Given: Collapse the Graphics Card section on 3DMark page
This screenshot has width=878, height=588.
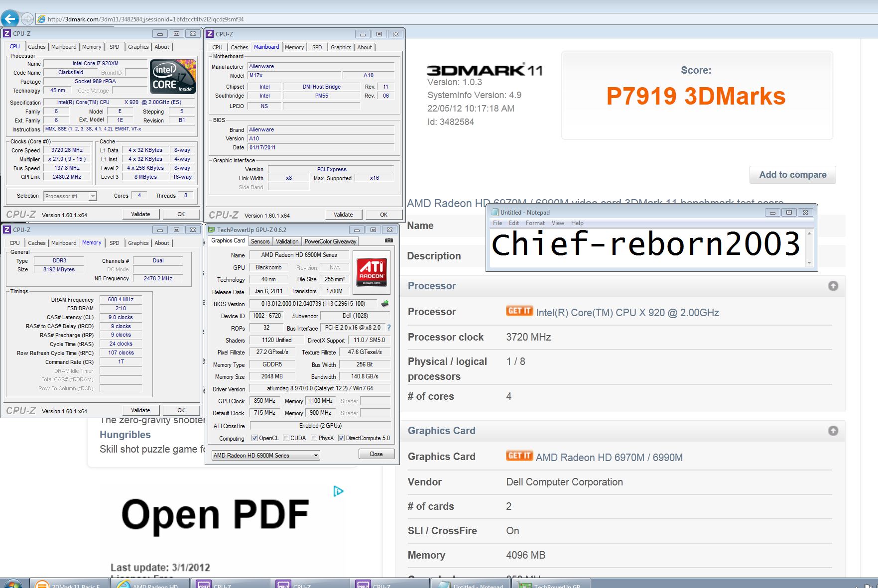Looking at the screenshot, I should click(x=833, y=431).
